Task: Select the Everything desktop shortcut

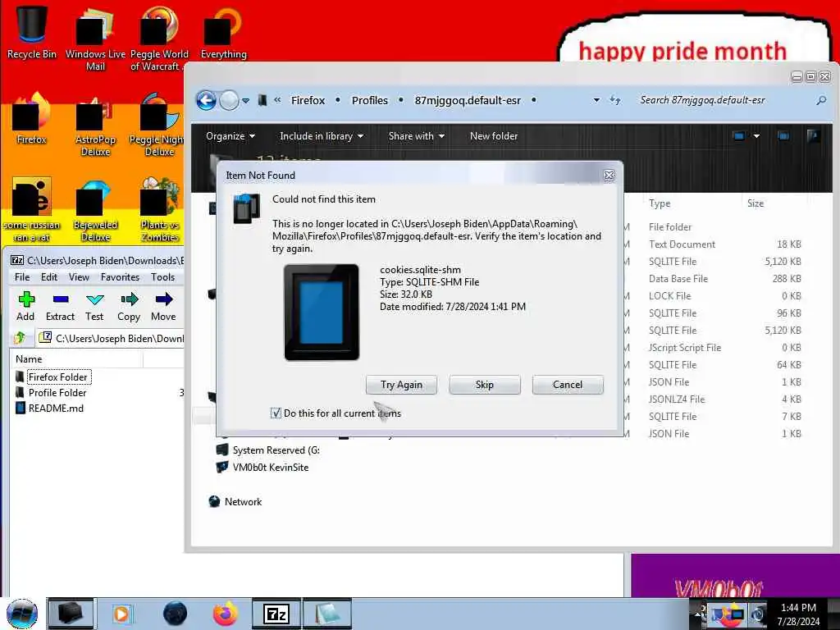Action: [223, 32]
